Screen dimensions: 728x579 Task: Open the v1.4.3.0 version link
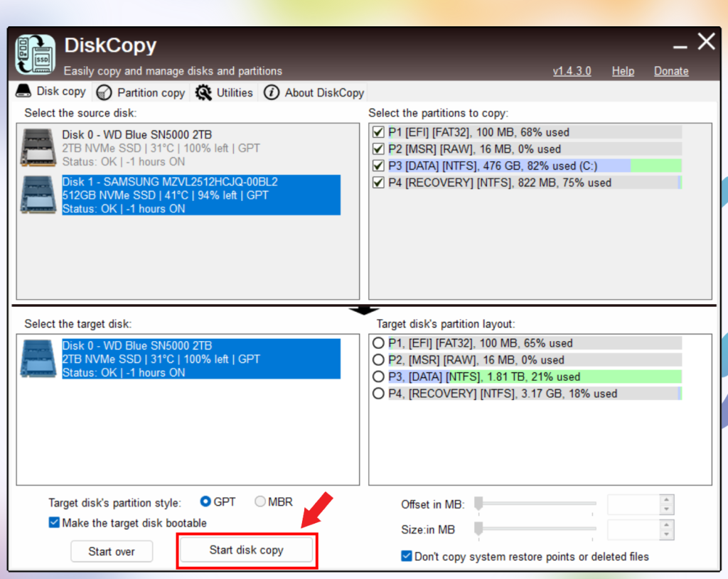click(x=572, y=71)
